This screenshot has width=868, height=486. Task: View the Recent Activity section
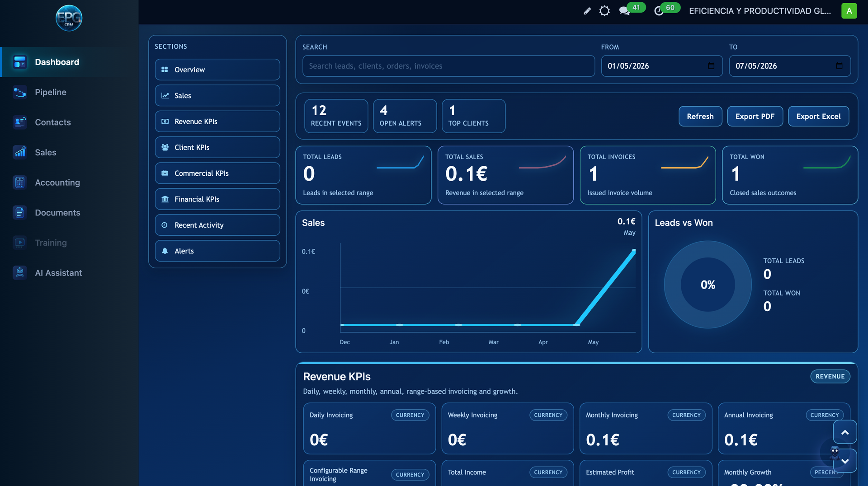(x=217, y=225)
